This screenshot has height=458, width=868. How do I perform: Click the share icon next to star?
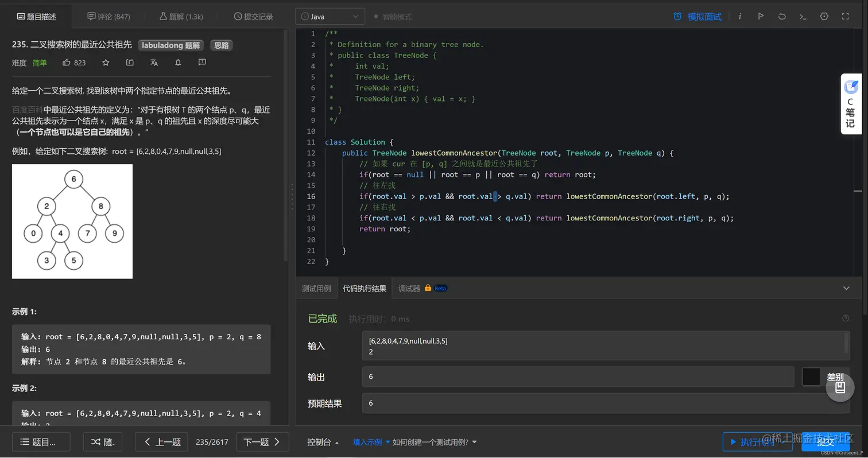coord(130,62)
